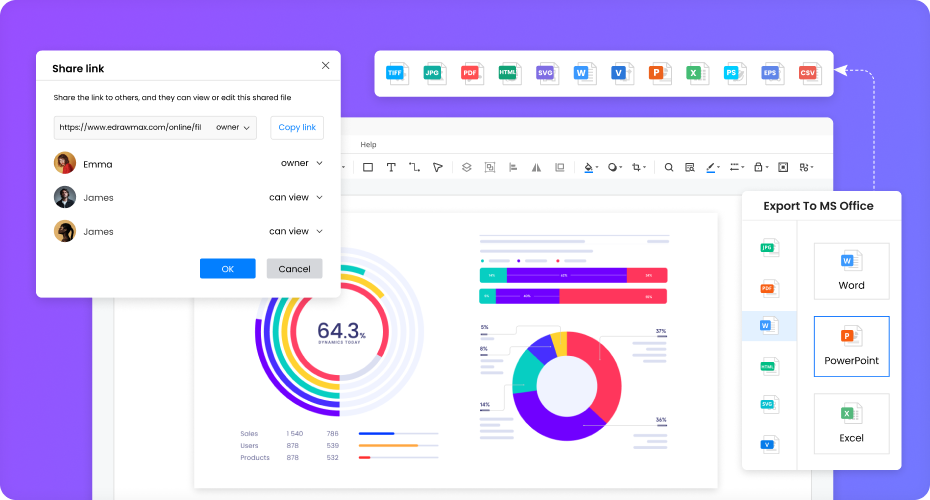Select the Word tab in the export sidebar
This screenshot has width=930, height=500.
click(768, 326)
